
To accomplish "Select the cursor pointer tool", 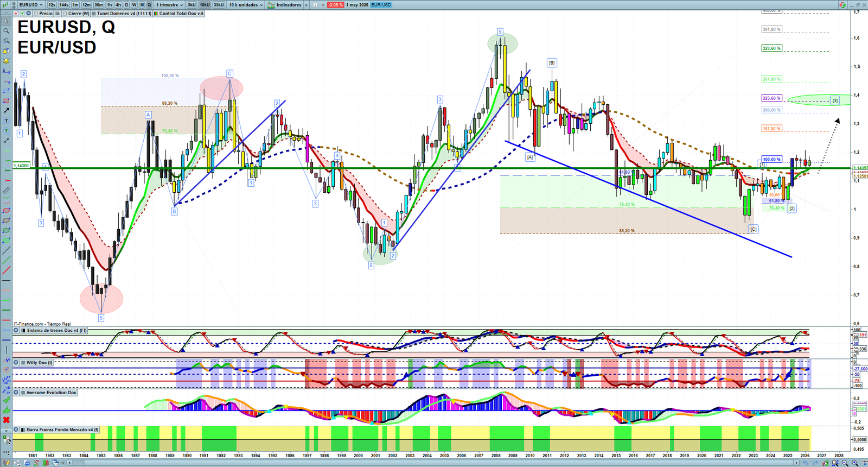I will pyautogui.click(x=6, y=21).
